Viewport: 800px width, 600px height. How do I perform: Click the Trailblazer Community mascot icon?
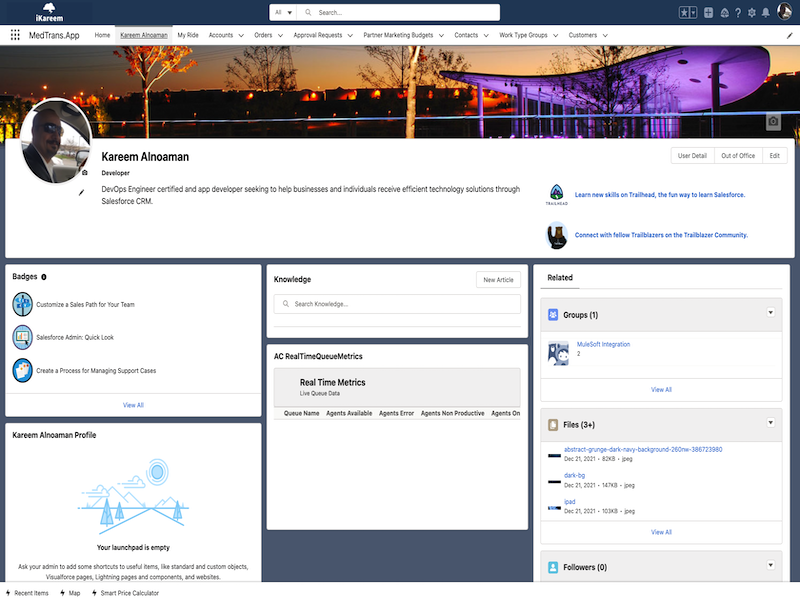coord(557,235)
